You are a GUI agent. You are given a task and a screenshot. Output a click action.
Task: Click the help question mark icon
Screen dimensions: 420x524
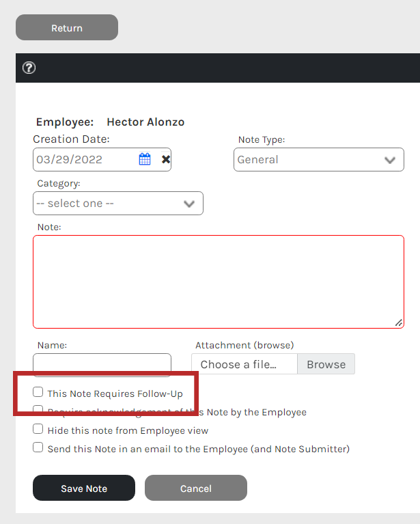click(x=29, y=68)
